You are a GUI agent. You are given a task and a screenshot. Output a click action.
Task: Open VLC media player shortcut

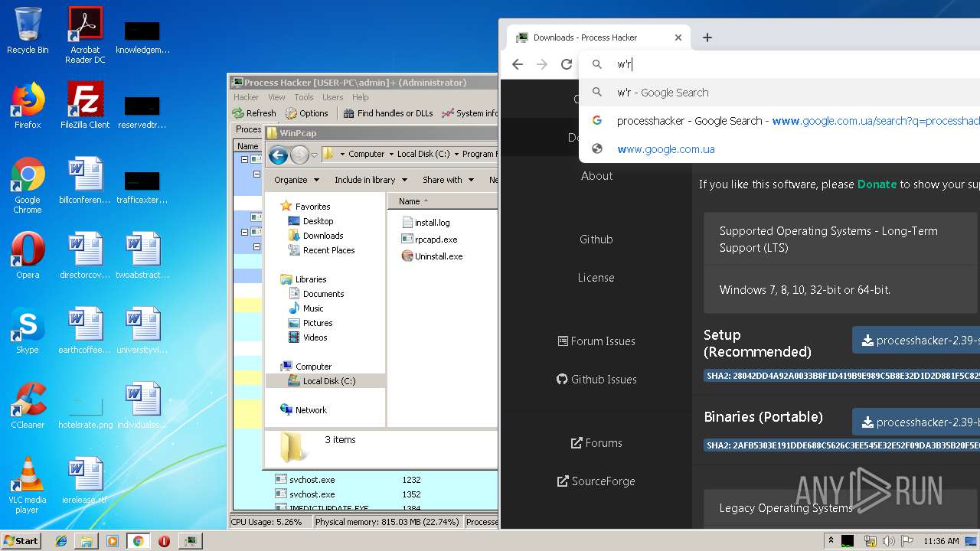(x=28, y=485)
